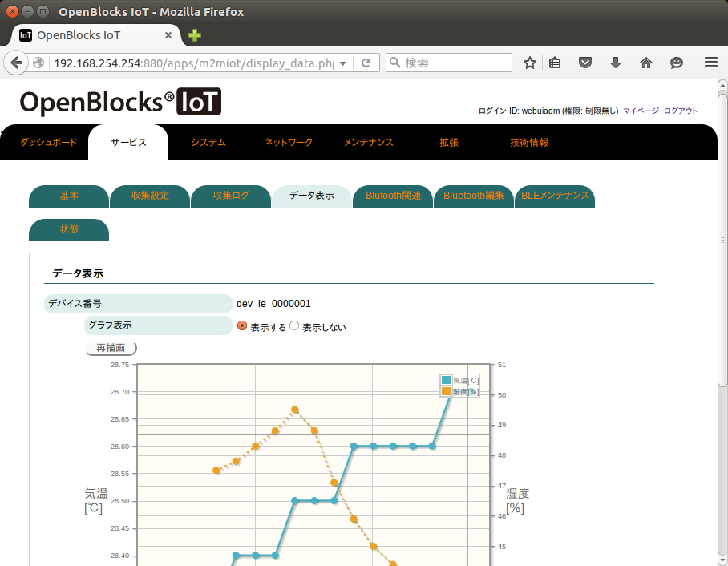
Task: Click the Pocket save icon
Action: [585, 63]
